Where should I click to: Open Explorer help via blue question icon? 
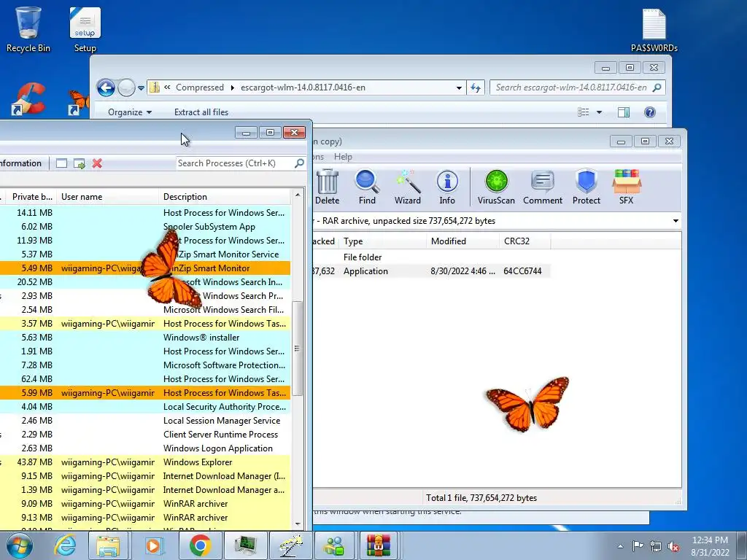coord(650,112)
